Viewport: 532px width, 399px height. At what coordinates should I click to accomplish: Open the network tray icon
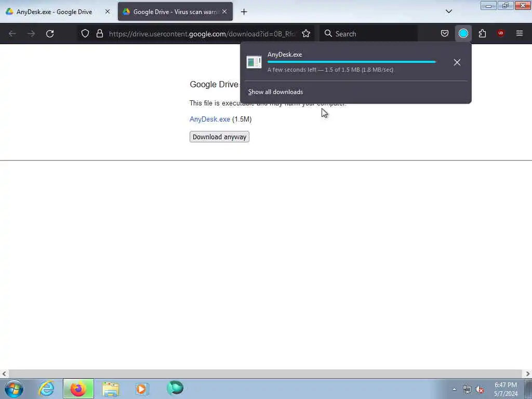pos(467,390)
